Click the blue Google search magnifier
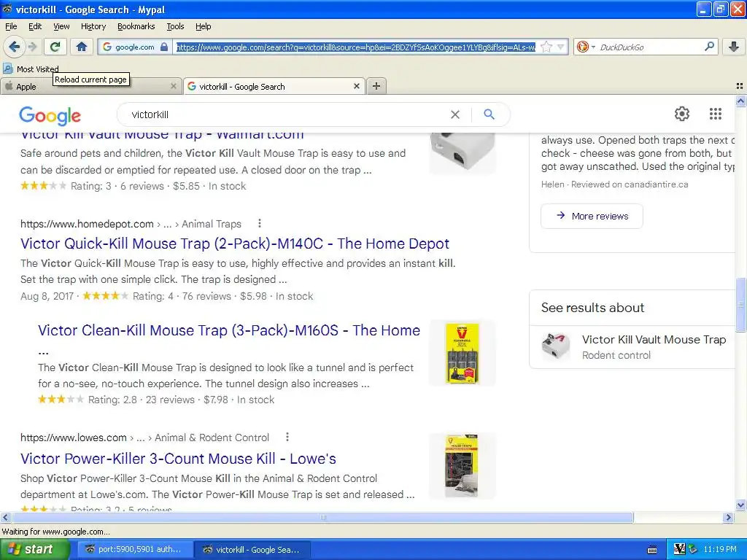Viewport: 747px width, 560px height. pos(489,114)
